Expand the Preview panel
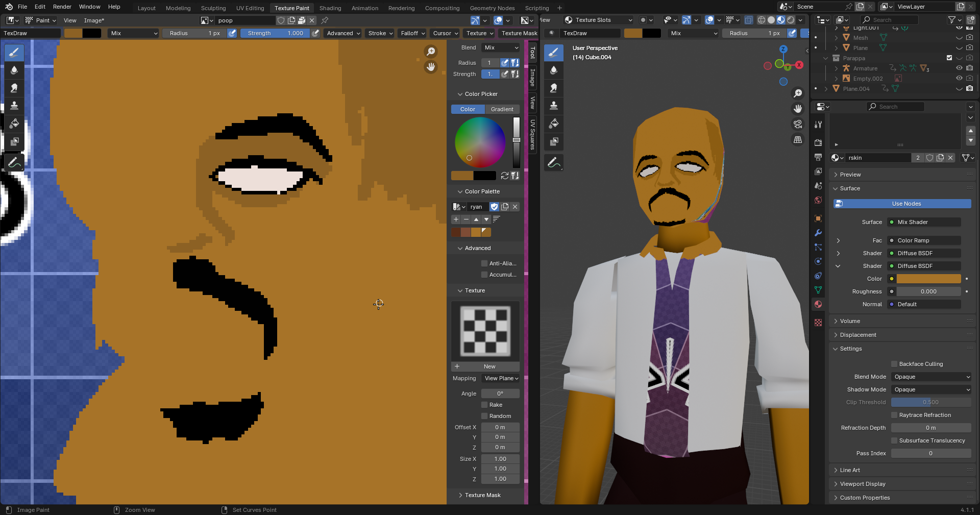 (x=850, y=175)
